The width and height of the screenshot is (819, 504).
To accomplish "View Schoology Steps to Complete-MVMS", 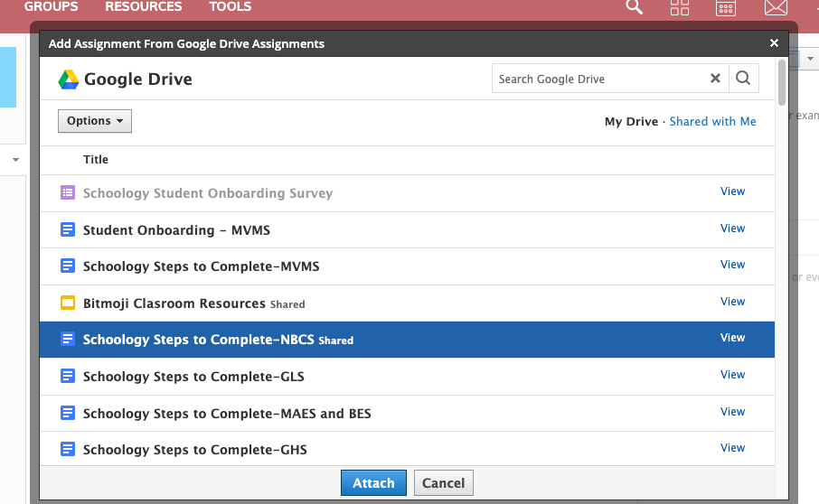I will pyautogui.click(x=732, y=265).
